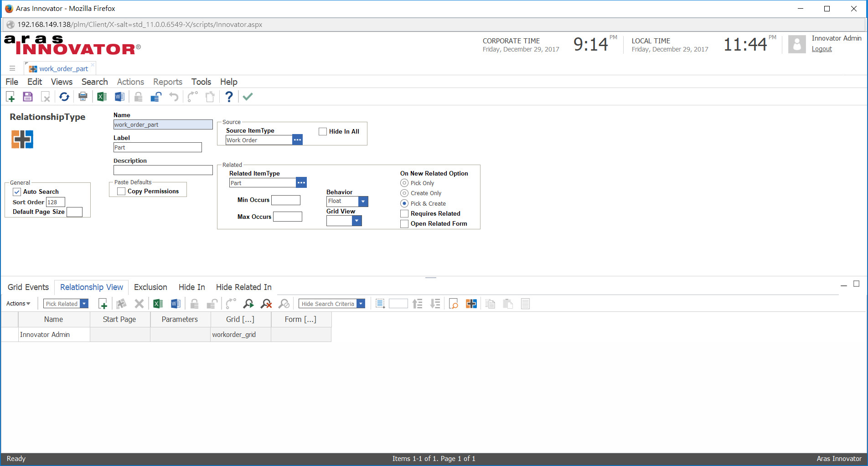This screenshot has height=466, width=868.
Task: Click the Copy item icon in main toolbar
Action: point(210,97)
